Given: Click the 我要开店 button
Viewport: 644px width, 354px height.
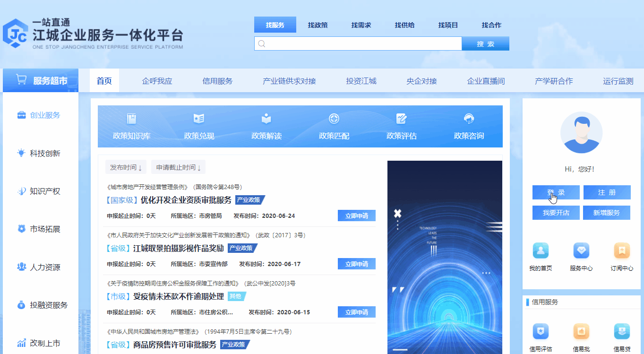Looking at the screenshot, I should point(556,213).
